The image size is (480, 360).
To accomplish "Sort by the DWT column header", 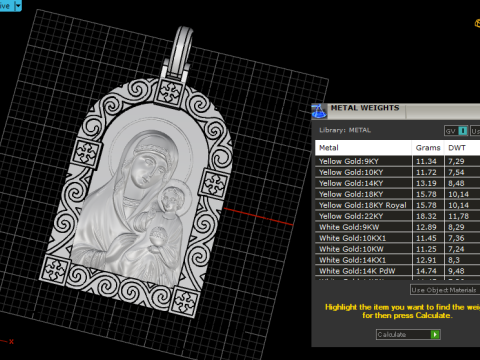I will click(x=462, y=148).
